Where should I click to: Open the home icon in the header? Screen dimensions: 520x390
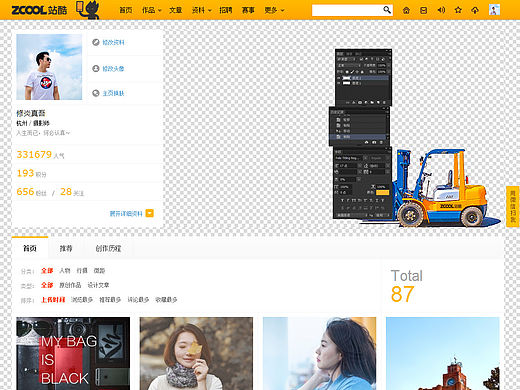[x=406, y=10]
